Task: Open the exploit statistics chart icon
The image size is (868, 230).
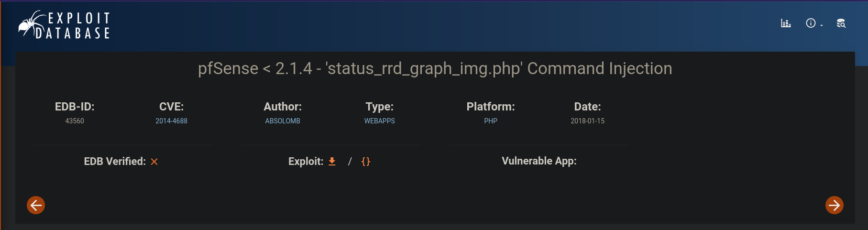Action: pos(786,23)
